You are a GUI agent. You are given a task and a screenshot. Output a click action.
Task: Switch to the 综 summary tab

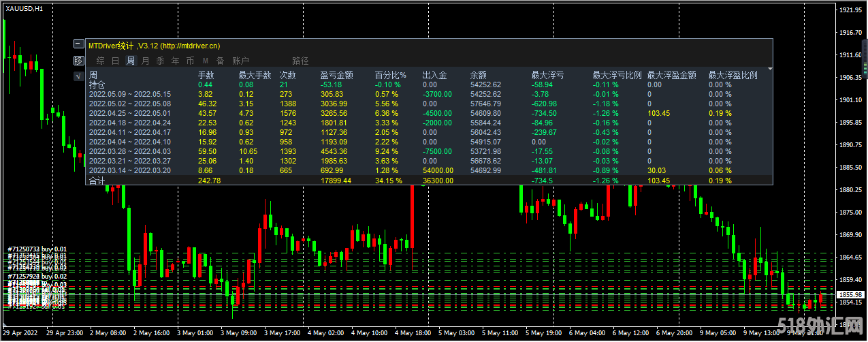(100, 61)
